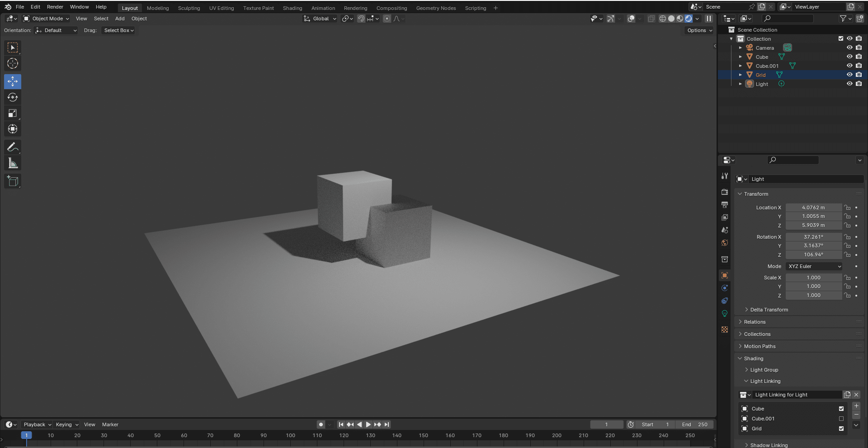868x448 pixels.
Task: Open the Render menu
Action: click(55, 7)
